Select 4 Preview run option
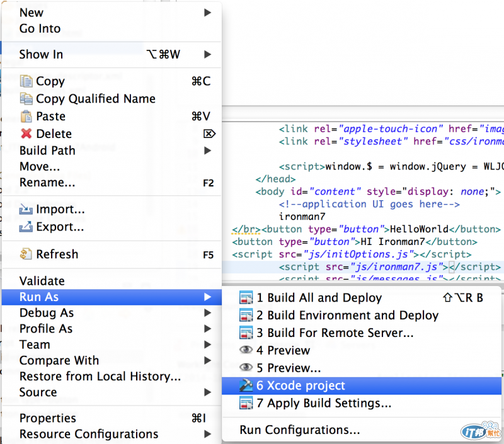The height and width of the screenshot is (444, 504). [362, 350]
